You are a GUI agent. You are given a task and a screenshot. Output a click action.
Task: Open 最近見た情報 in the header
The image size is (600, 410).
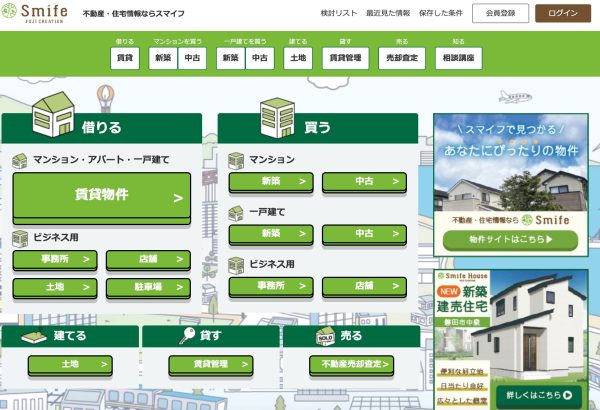pyautogui.click(x=388, y=13)
